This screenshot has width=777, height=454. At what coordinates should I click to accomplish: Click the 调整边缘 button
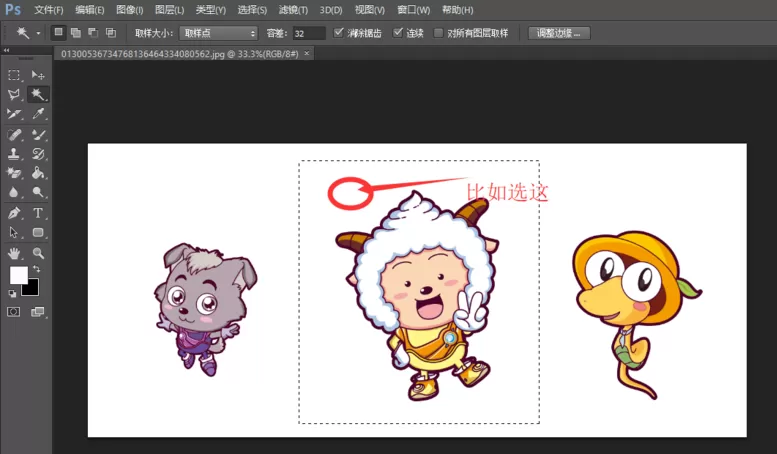pos(559,33)
